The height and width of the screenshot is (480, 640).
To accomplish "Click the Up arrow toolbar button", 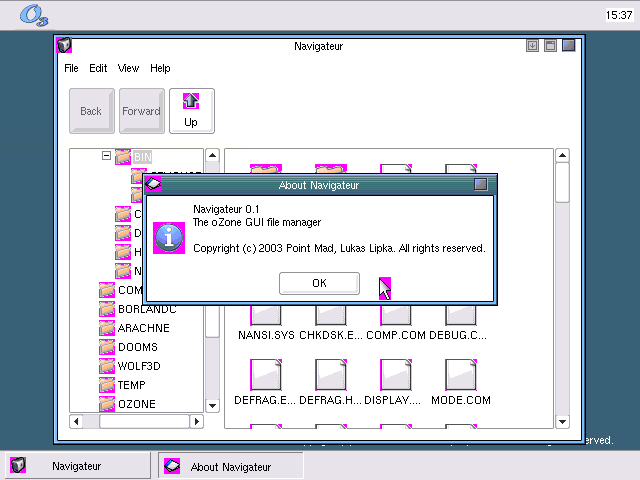I will click(191, 111).
